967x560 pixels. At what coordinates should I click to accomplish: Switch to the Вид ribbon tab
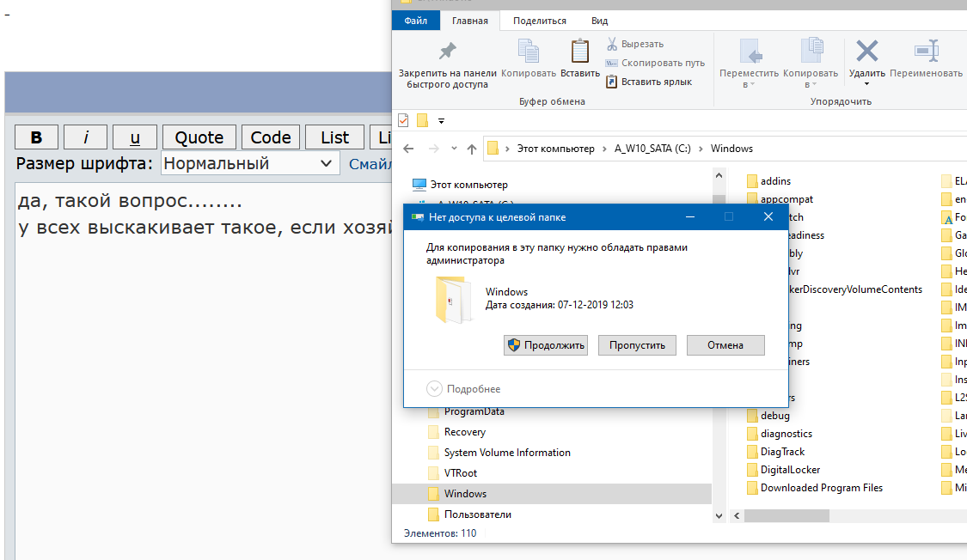[x=599, y=21]
